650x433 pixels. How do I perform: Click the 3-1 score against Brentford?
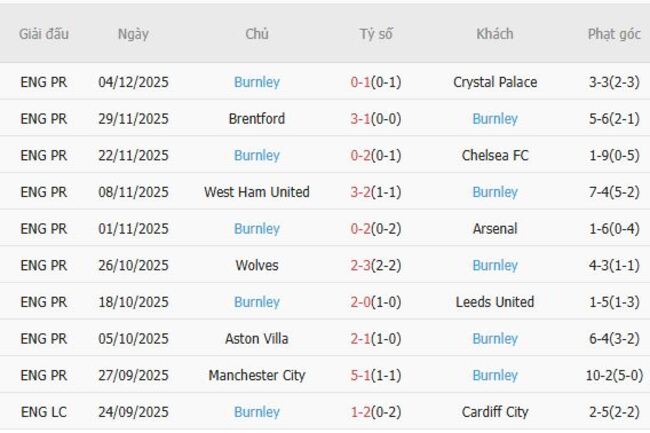[x=376, y=119]
